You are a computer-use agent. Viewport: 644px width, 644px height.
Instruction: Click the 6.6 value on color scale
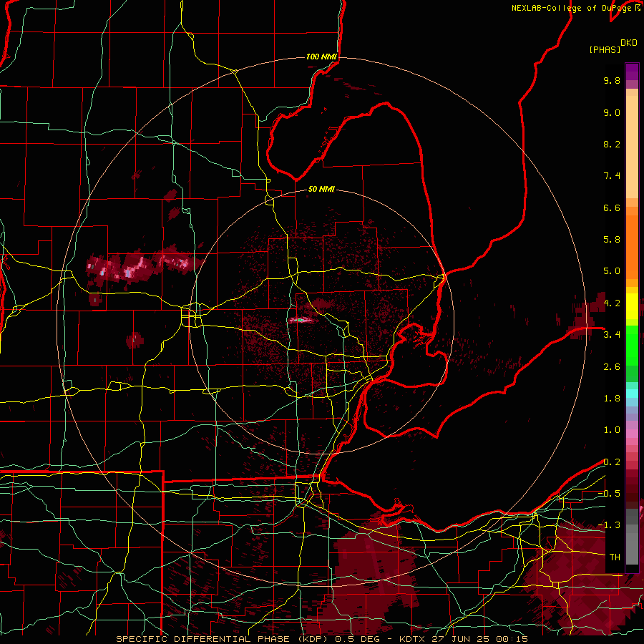pos(612,208)
